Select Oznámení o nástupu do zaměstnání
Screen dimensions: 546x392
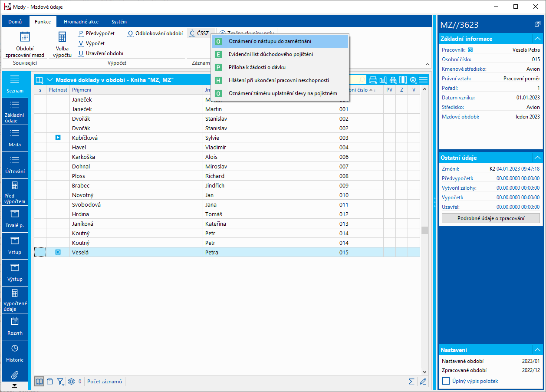click(280, 41)
